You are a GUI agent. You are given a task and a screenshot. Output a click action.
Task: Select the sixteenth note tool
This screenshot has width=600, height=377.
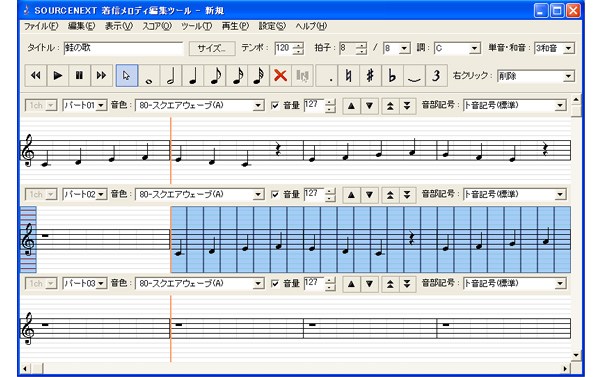[236, 75]
